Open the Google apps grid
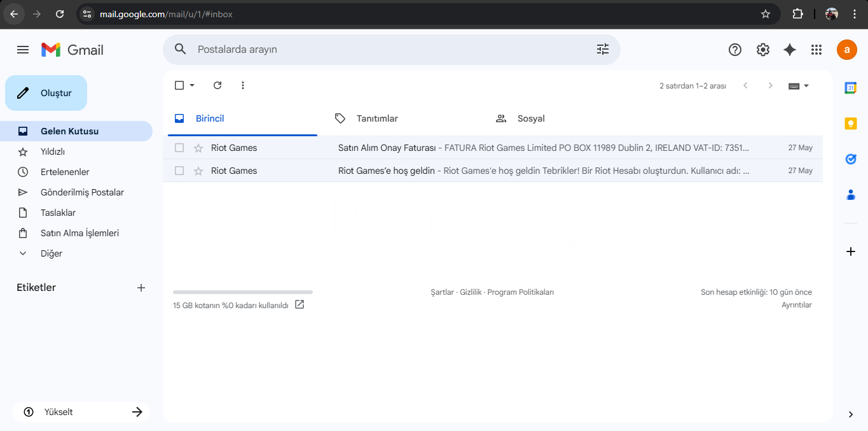This screenshot has width=868, height=431. coord(816,50)
